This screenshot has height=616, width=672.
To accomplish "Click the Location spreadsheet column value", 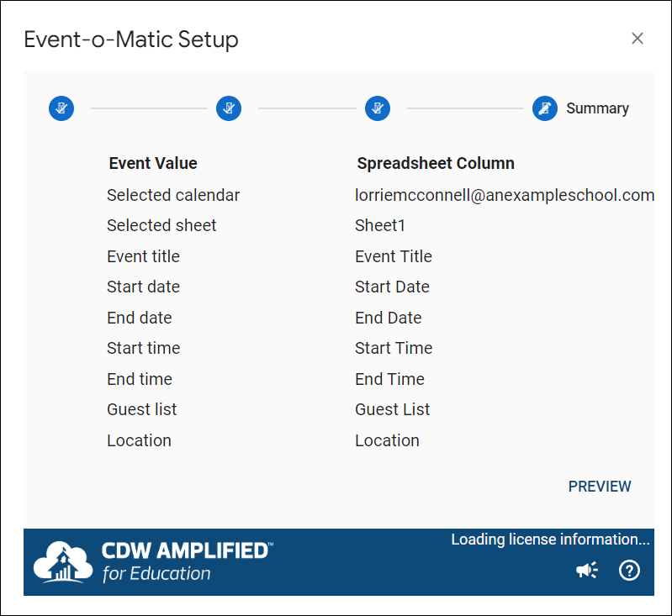I will 388,440.
